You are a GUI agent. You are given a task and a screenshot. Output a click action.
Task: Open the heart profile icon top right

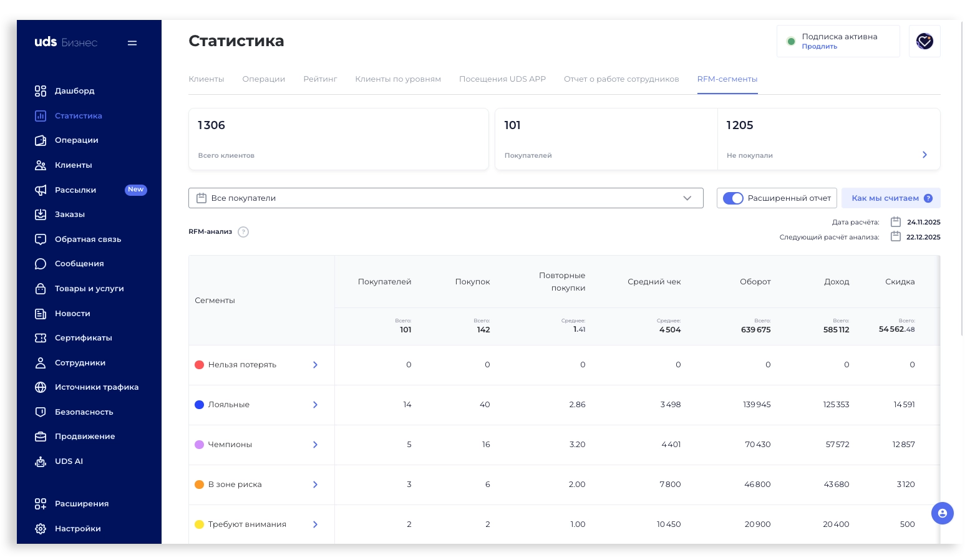tap(924, 42)
